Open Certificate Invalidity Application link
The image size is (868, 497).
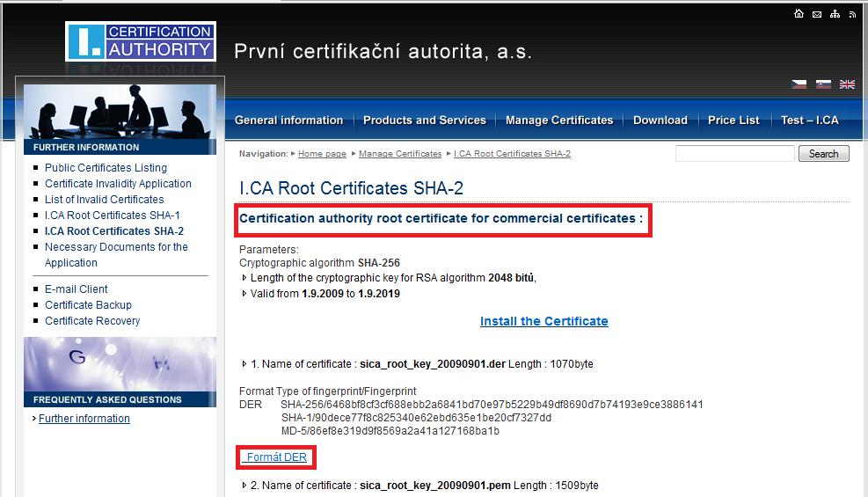[118, 184]
